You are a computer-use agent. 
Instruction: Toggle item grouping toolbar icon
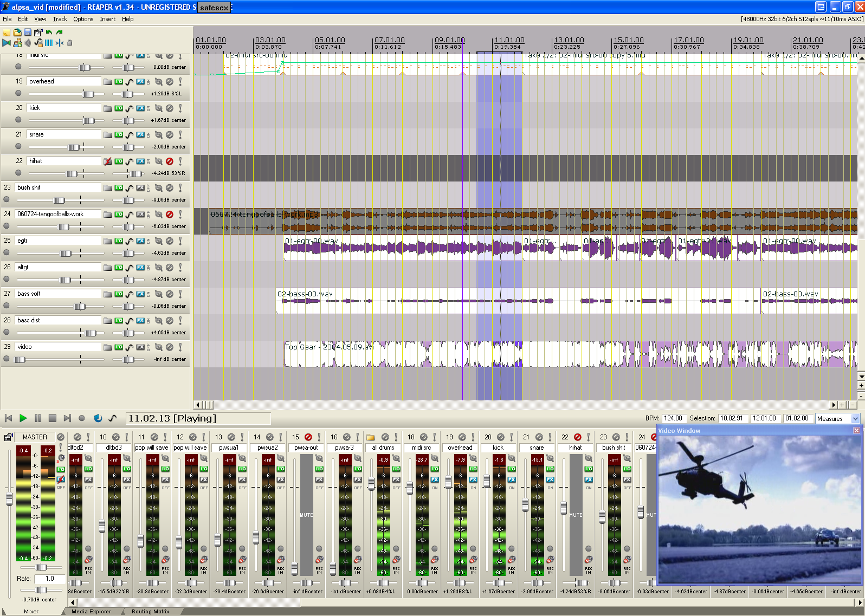click(x=17, y=43)
